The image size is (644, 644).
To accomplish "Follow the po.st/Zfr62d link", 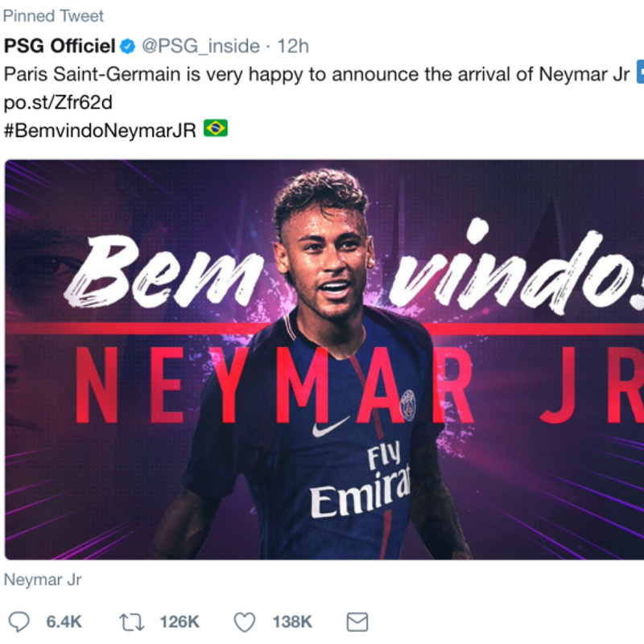I will tap(58, 103).
